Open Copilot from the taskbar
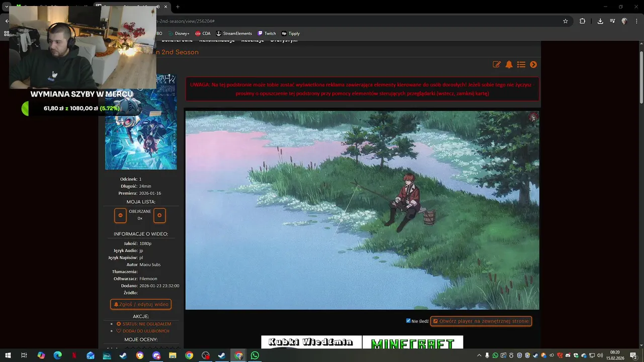Screen dimensions: 644x362 click(x=41, y=355)
